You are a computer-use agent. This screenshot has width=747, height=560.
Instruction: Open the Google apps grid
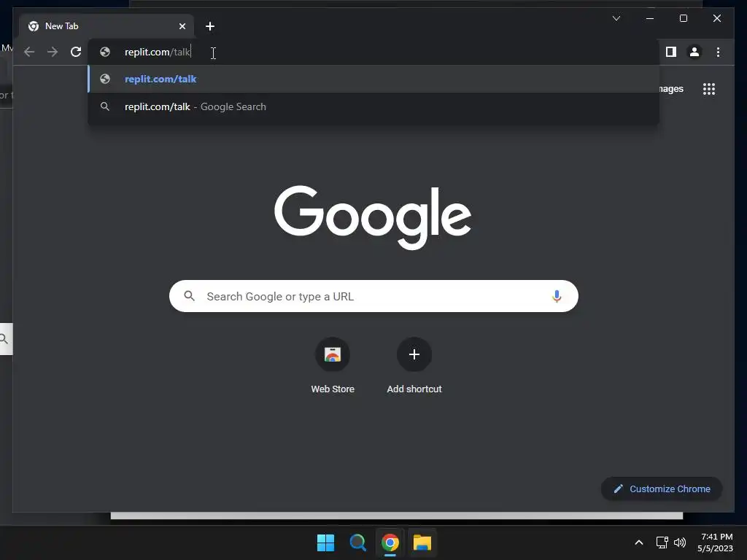(709, 89)
